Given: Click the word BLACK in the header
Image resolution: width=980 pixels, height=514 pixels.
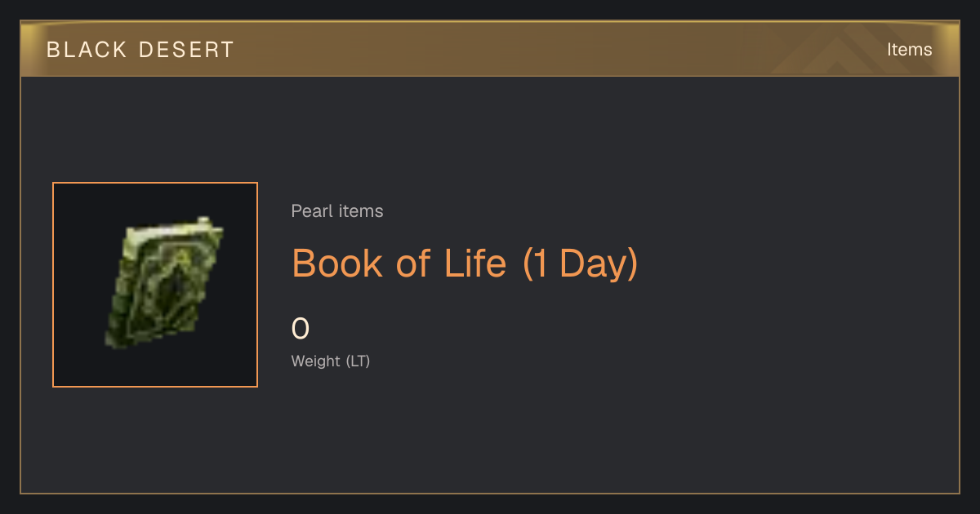Looking at the screenshot, I should point(87,50).
